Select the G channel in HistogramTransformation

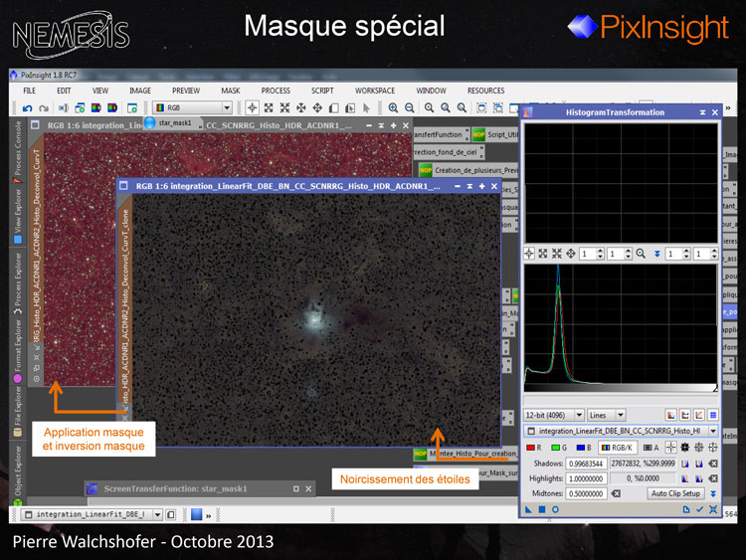coord(559,448)
